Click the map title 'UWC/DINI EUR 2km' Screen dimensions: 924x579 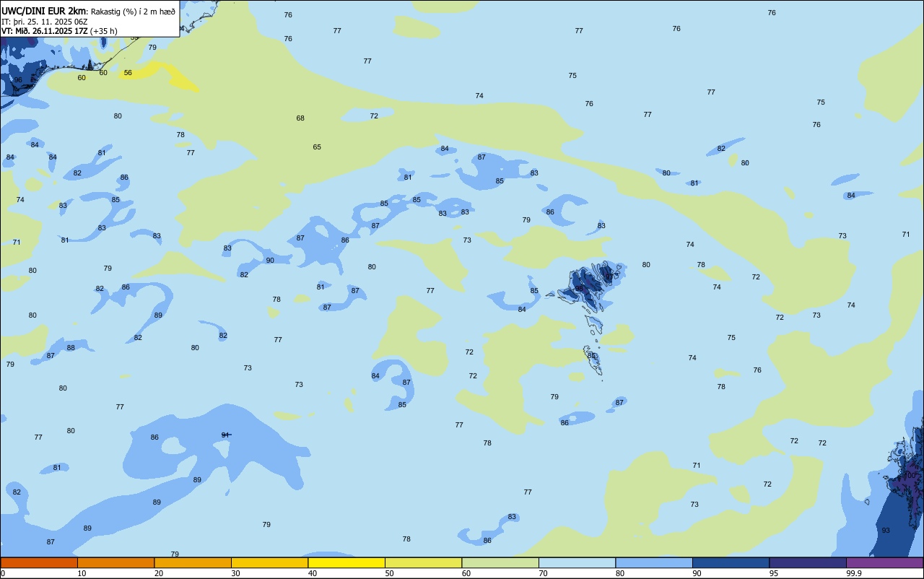coord(44,11)
